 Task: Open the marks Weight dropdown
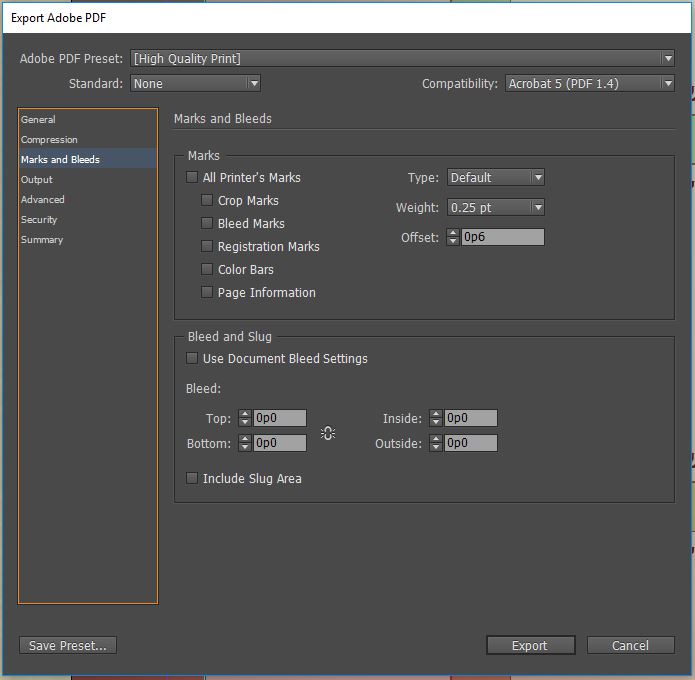coord(495,208)
